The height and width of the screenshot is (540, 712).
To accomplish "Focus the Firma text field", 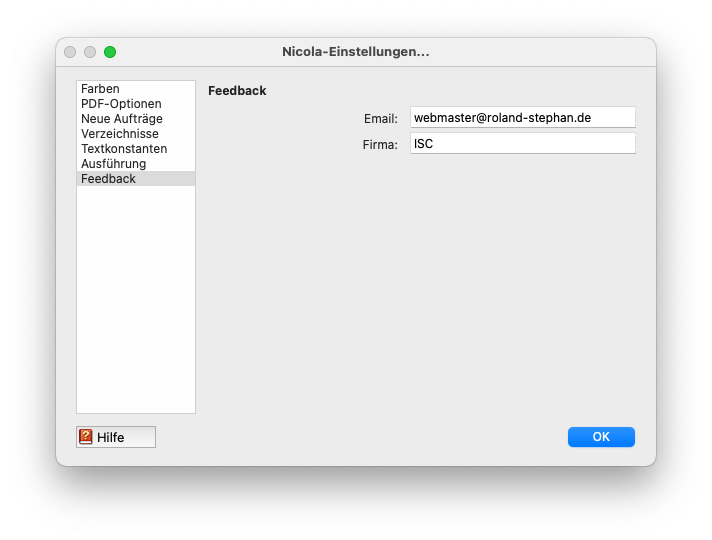I will tap(523, 144).
